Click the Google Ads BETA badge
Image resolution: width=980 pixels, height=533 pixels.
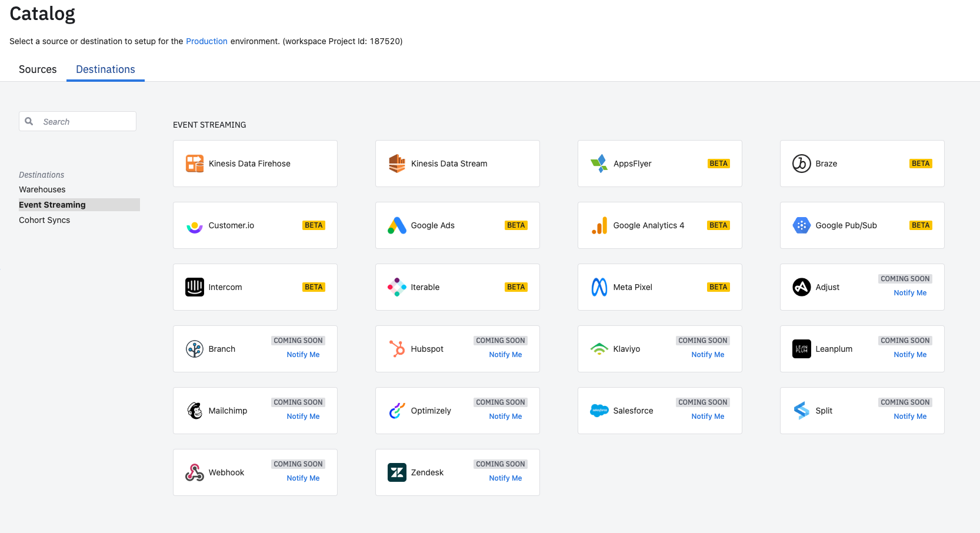coord(516,225)
